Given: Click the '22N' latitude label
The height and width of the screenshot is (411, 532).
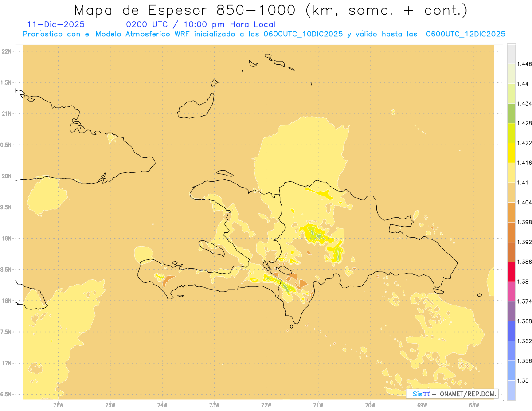Looking at the screenshot, I should (7, 51).
